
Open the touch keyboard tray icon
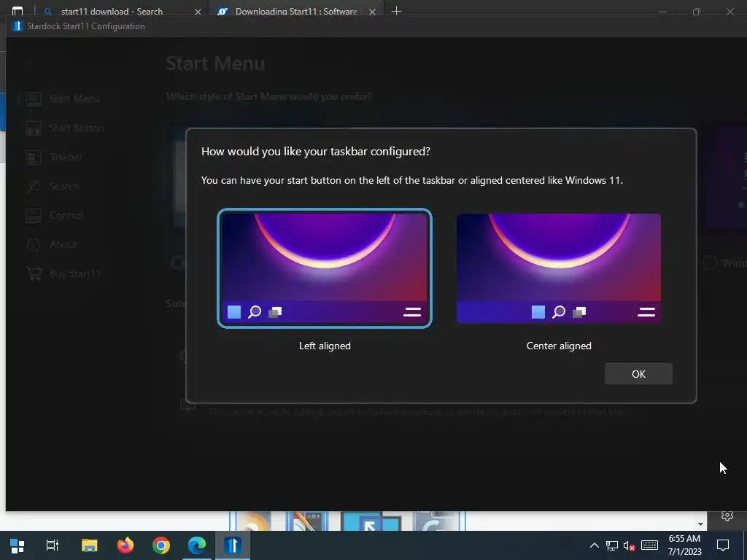pyautogui.click(x=649, y=545)
